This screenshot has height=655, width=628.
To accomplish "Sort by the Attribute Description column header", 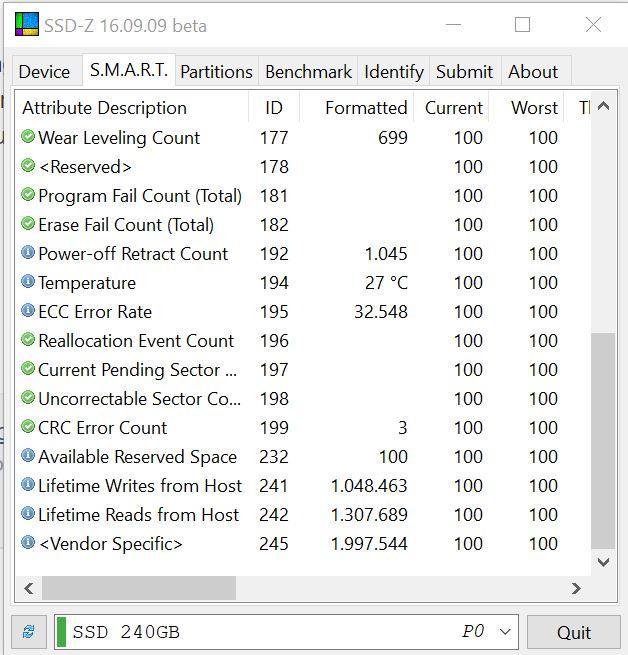I will point(105,108).
